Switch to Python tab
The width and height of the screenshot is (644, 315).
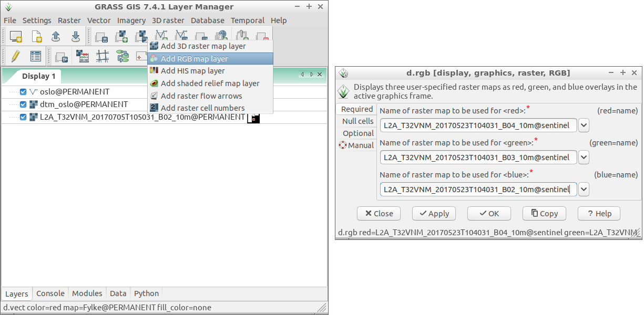tap(146, 293)
